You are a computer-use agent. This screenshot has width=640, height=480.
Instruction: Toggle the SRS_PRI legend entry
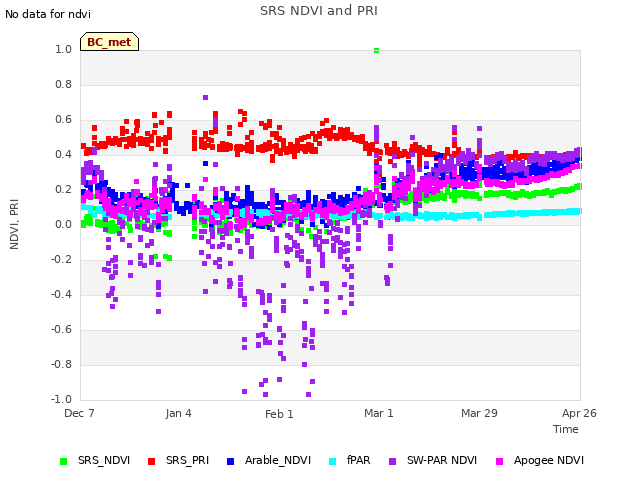178,460
